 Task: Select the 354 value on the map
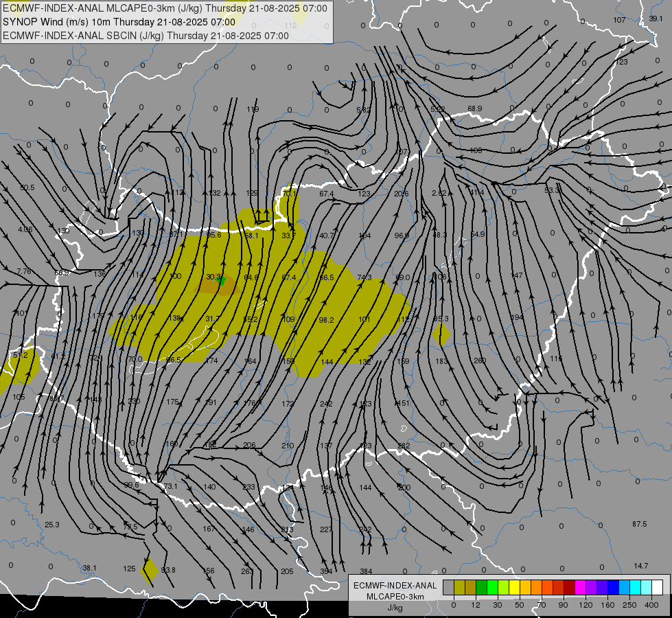click(x=326, y=571)
